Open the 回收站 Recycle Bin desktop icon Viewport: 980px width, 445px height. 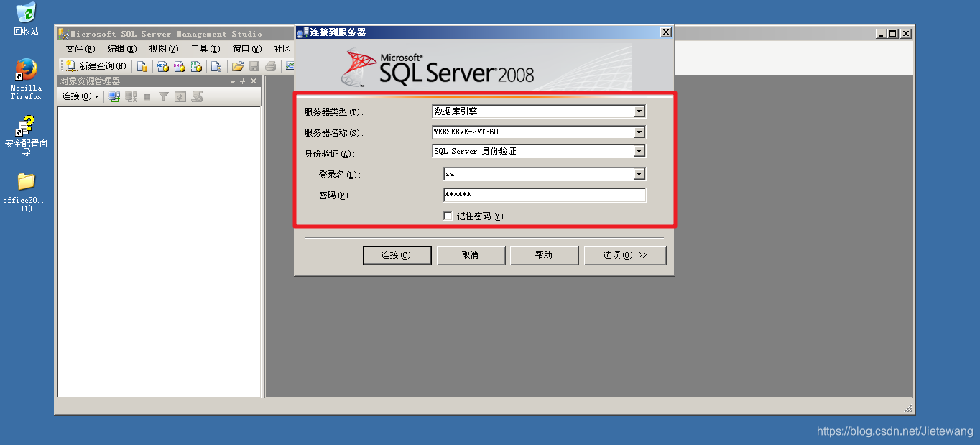click(x=26, y=19)
